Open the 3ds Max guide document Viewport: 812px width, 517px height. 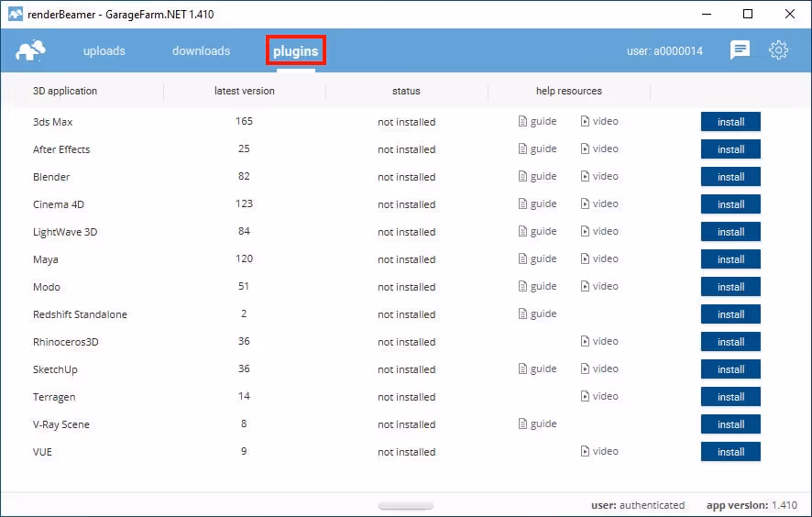coord(538,121)
